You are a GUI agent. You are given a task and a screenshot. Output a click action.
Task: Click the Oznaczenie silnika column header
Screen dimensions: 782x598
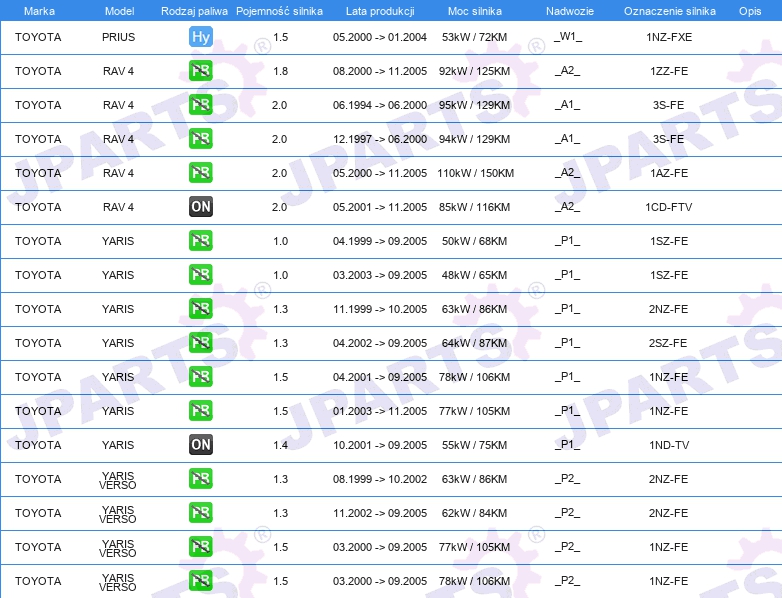coord(669,11)
